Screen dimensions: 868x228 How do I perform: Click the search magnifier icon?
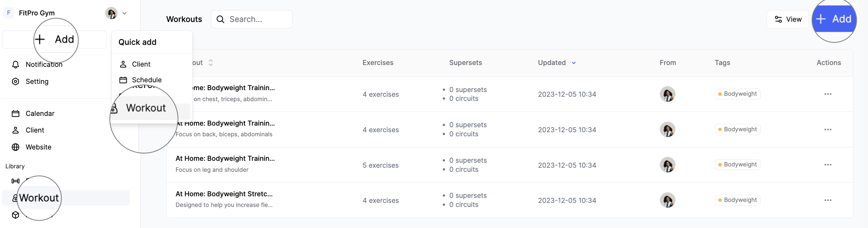pos(220,19)
